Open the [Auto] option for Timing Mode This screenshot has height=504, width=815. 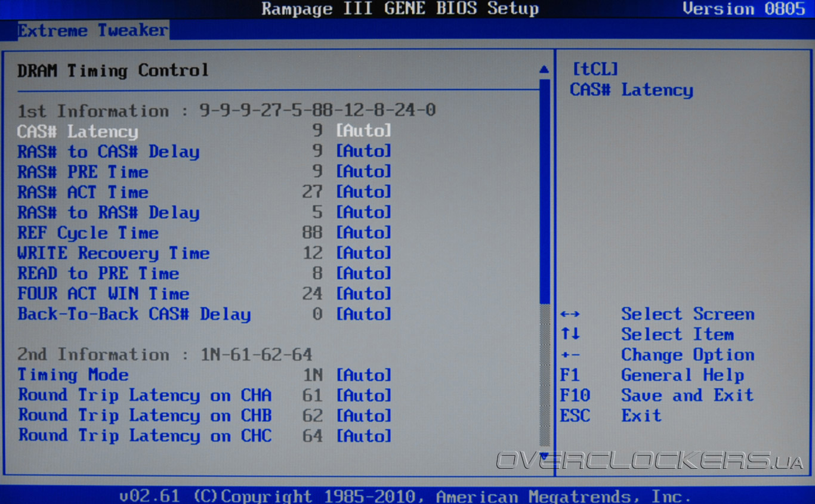tap(363, 375)
